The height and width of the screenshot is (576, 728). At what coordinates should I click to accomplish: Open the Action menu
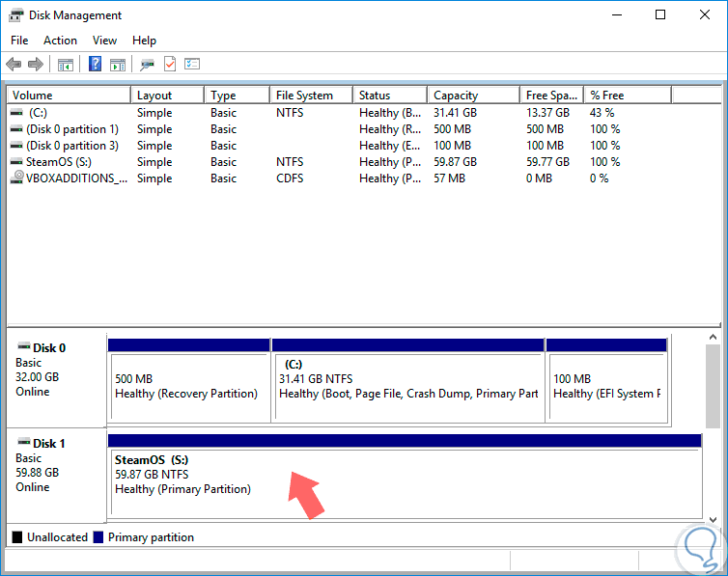tap(61, 41)
